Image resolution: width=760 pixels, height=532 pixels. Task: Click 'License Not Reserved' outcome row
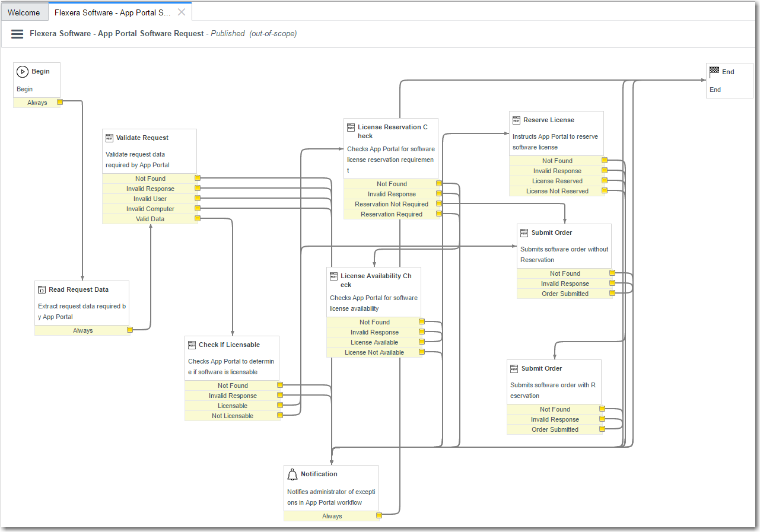coord(557,191)
